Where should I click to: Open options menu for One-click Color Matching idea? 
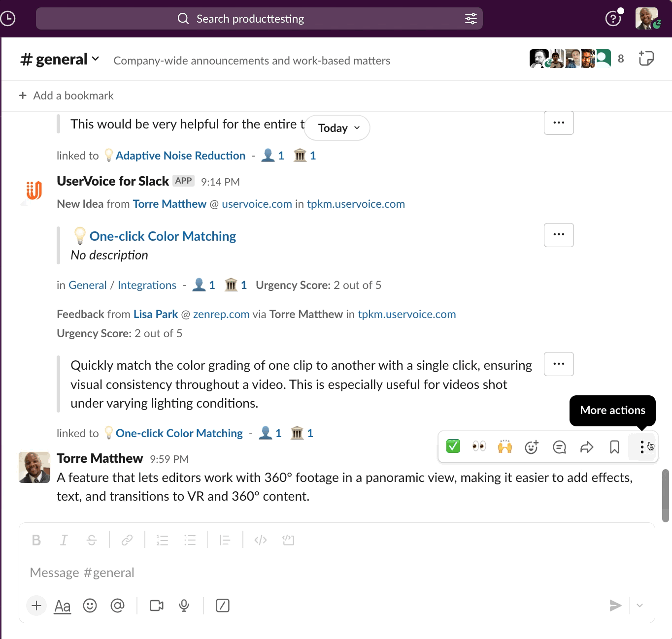coord(559,235)
